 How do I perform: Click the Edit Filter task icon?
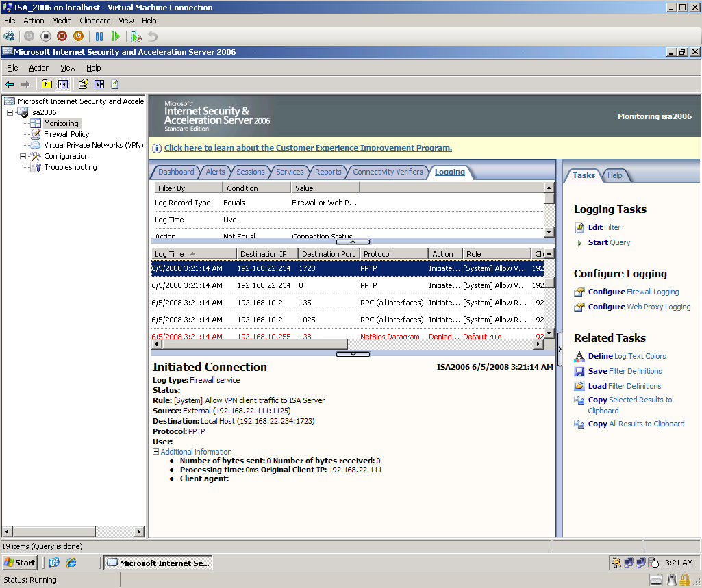[x=580, y=228]
